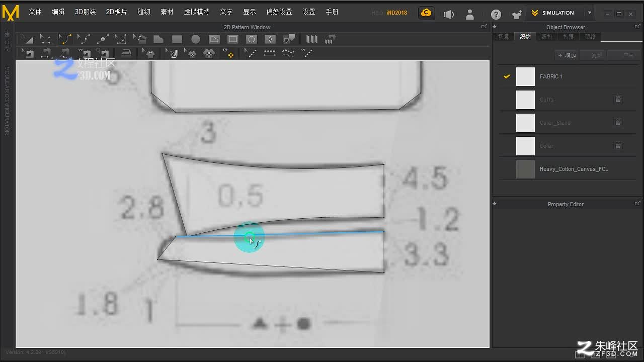The height and width of the screenshot is (362, 644).
Task: Select the Edit Pattern point tool
Action: click(x=45, y=39)
